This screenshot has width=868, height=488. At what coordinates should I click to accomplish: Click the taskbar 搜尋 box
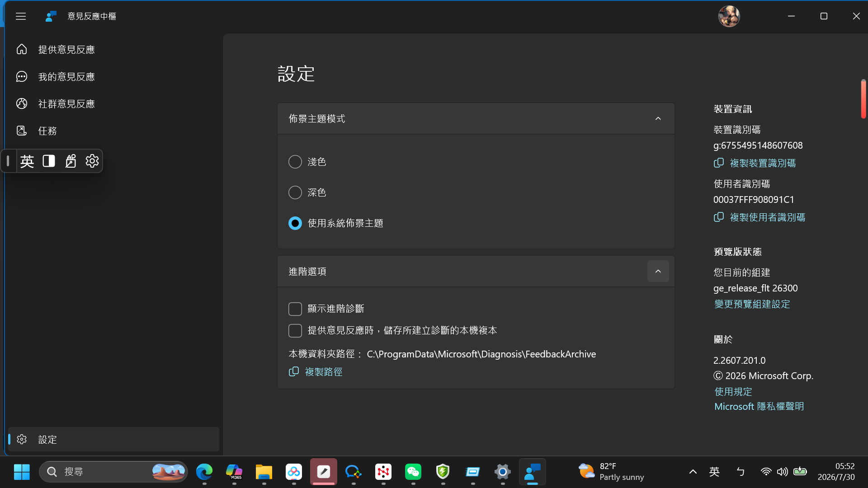coord(113,472)
